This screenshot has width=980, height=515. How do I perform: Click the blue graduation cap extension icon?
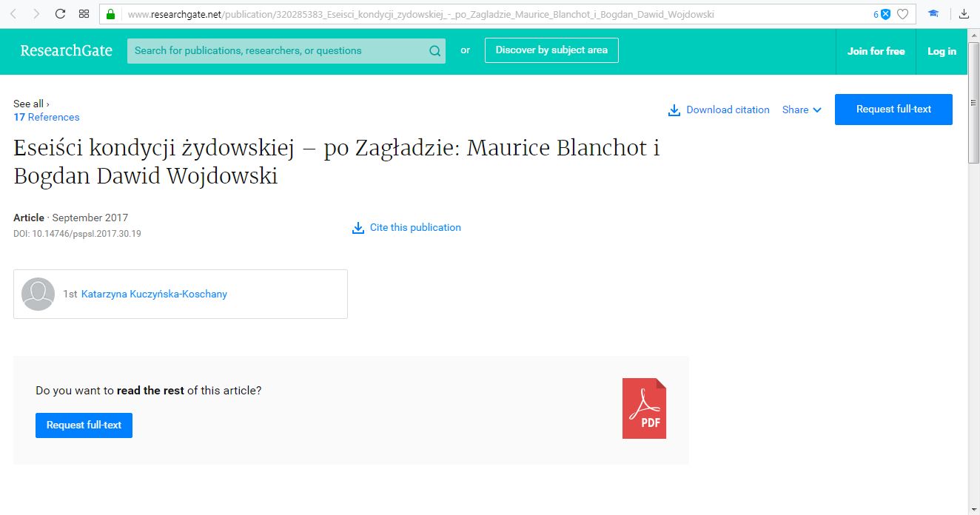[x=933, y=13]
